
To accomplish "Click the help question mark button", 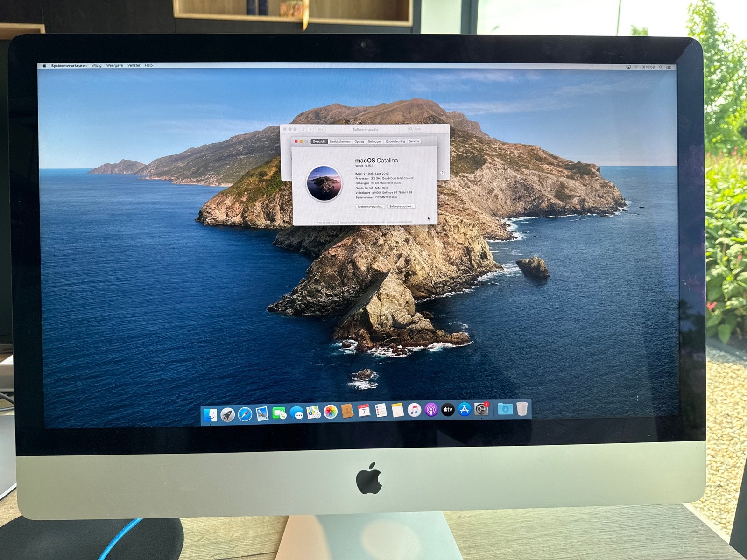I will 442,173.
